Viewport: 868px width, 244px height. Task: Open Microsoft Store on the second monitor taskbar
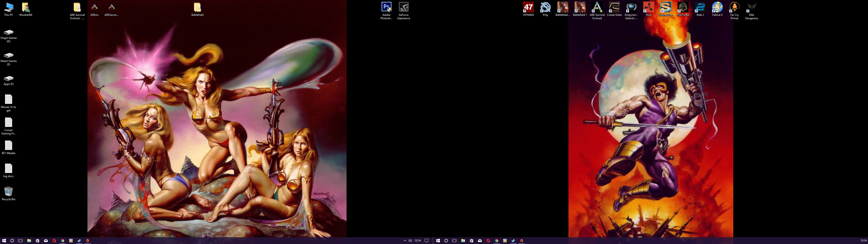(x=471, y=241)
